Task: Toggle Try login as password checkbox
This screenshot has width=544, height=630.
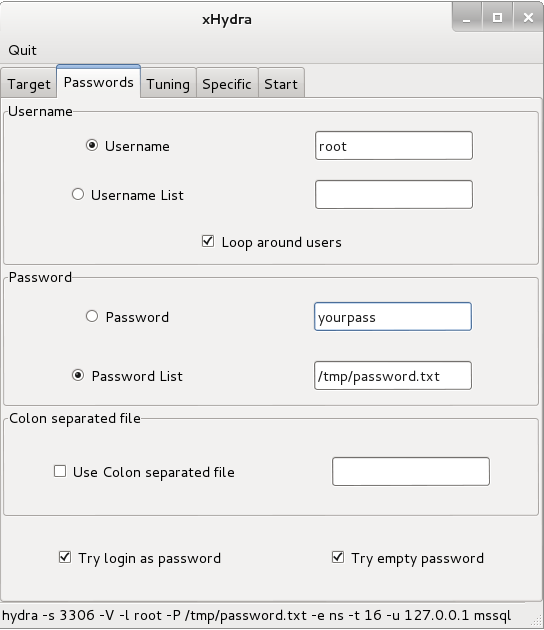Action: 65,557
